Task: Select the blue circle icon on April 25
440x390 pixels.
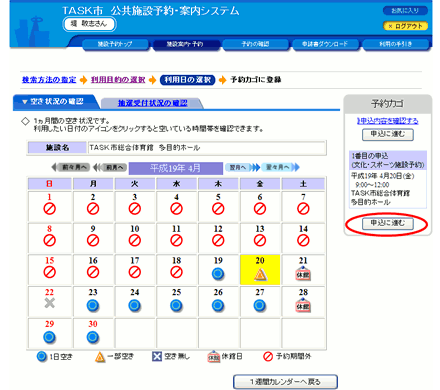Action: pos(176,306)
